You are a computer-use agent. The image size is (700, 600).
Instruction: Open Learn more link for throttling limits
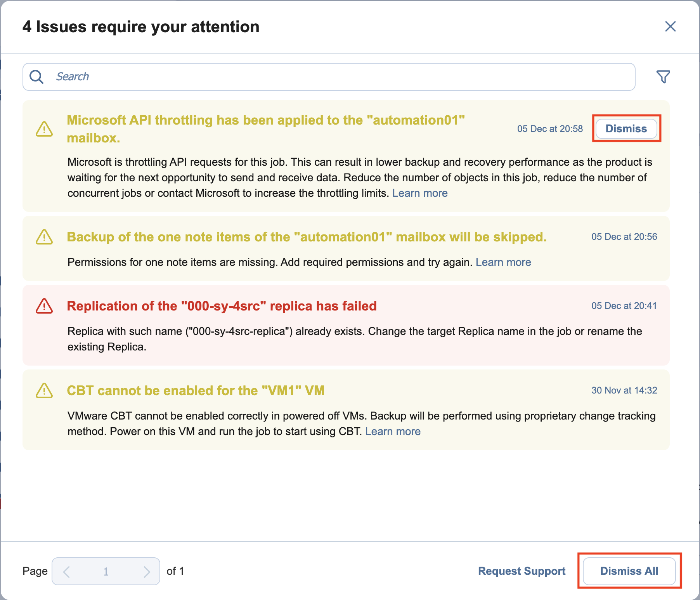coord(420,193)
